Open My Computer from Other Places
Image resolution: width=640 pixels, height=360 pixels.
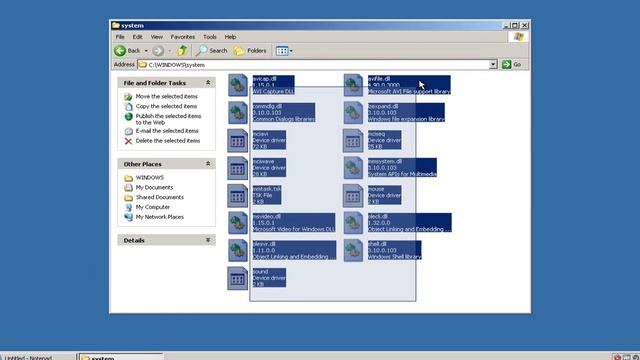click(153, 207)
